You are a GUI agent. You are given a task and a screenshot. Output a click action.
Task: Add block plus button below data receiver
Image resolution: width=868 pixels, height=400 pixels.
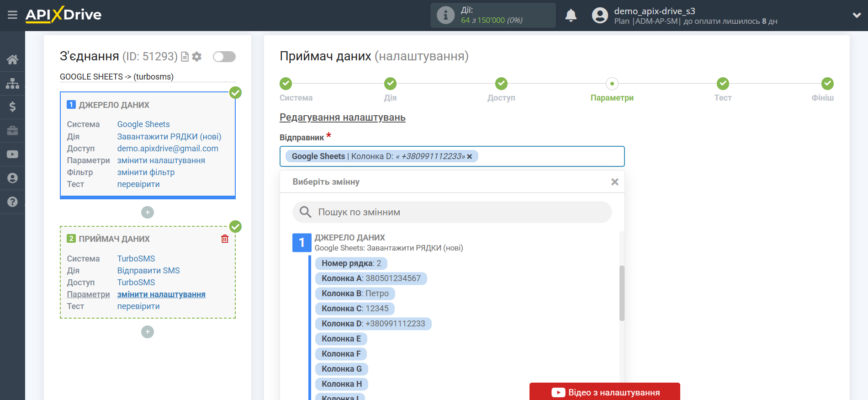148,332
